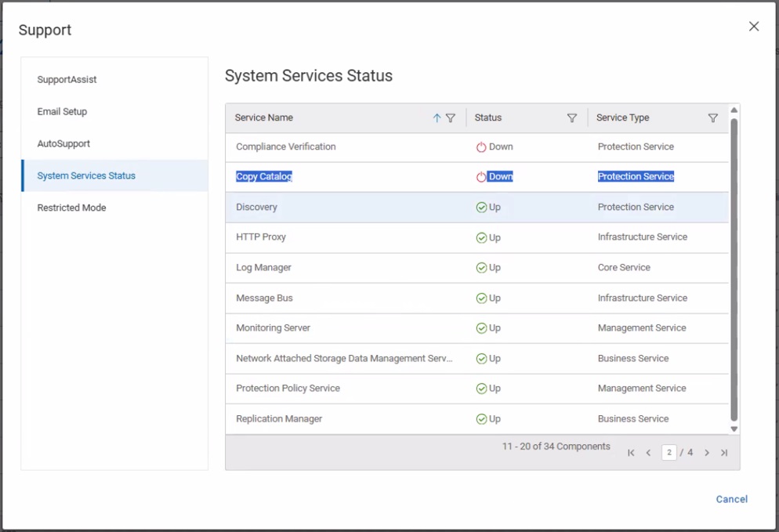Click the sort arrow on Service Name column
The width and height of the screenshot is (779, 532).
click(437, 118)
